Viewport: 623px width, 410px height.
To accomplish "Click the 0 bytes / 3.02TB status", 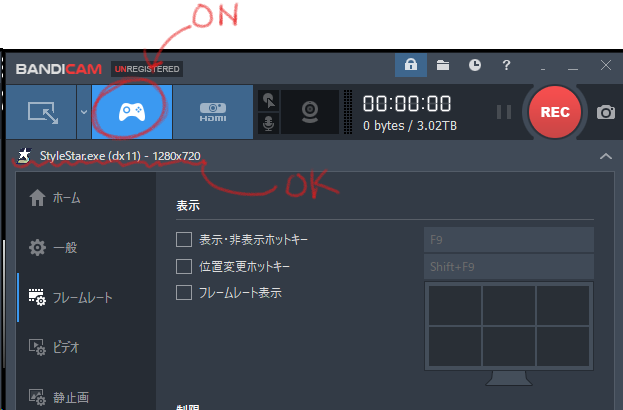I will click(x=410, y=126).
